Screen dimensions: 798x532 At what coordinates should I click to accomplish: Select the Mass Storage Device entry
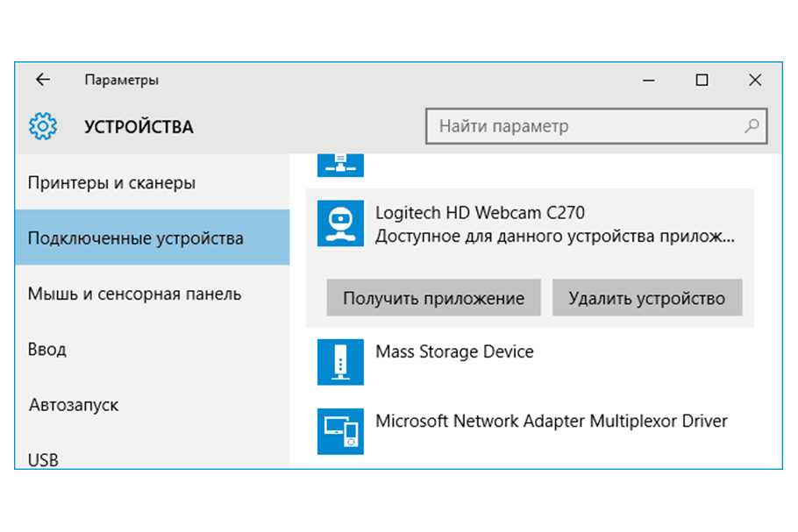click(454, 352)
